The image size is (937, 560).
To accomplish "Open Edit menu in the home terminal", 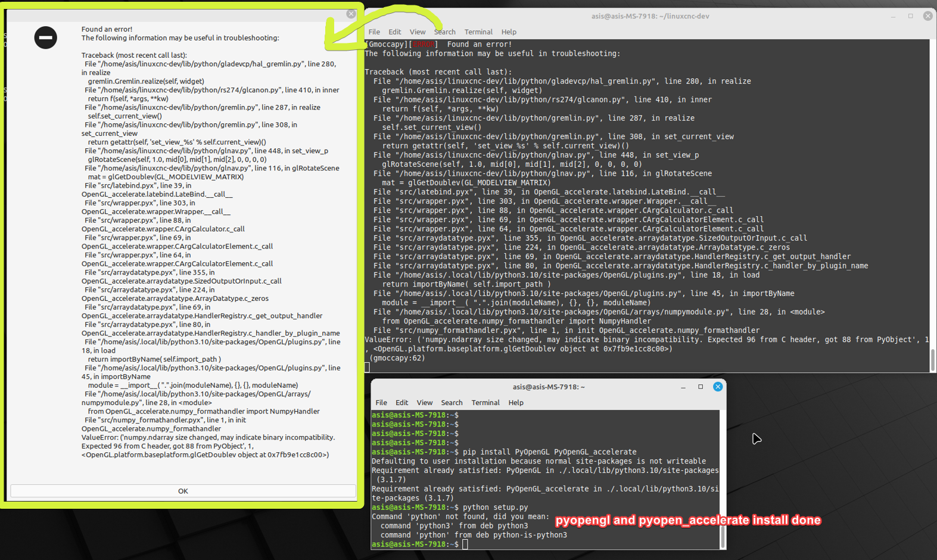I will [x=401, y=403].
